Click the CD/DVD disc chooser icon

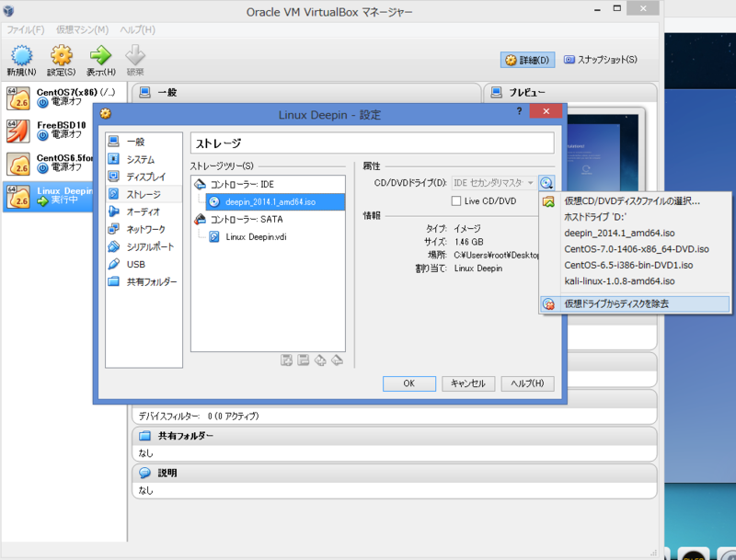(547, 182)
